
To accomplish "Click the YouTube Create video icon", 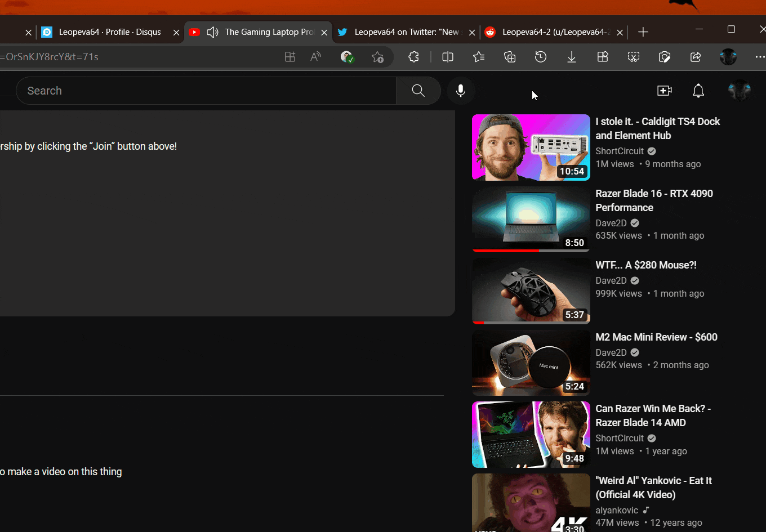I will (665, 91).
